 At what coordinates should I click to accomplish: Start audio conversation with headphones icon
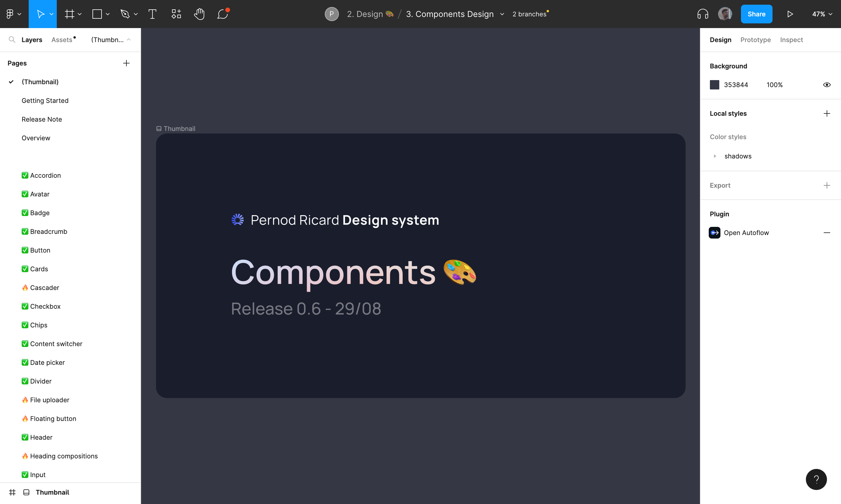(x=702, y=14)
